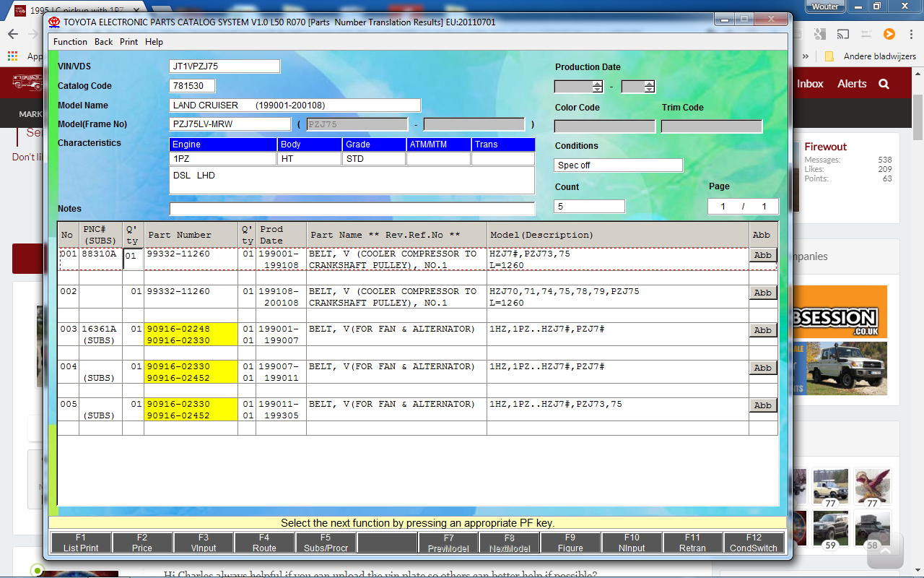The width and height of the screenshot is (924, 578).
Task: Click the F4 Route button
Action: [264, 543]
